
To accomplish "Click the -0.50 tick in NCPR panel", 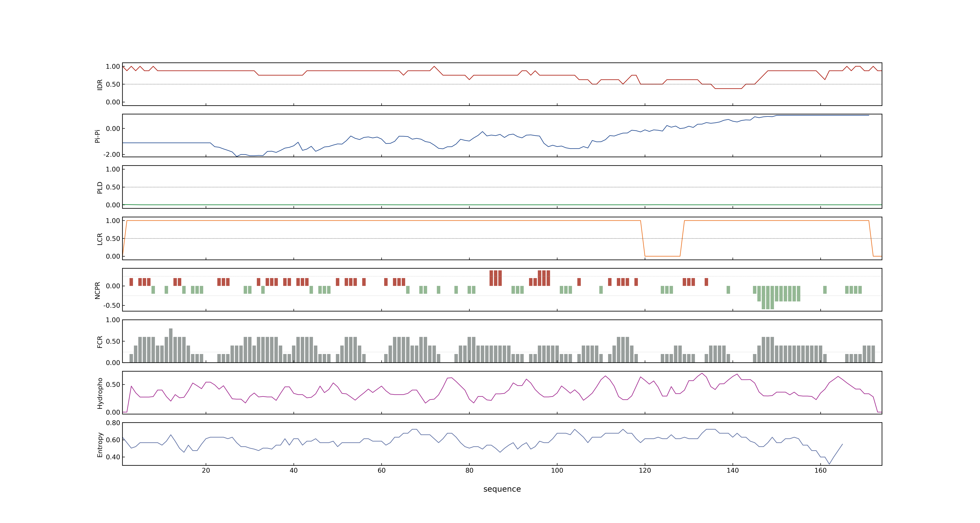I will tap(111, 305).
